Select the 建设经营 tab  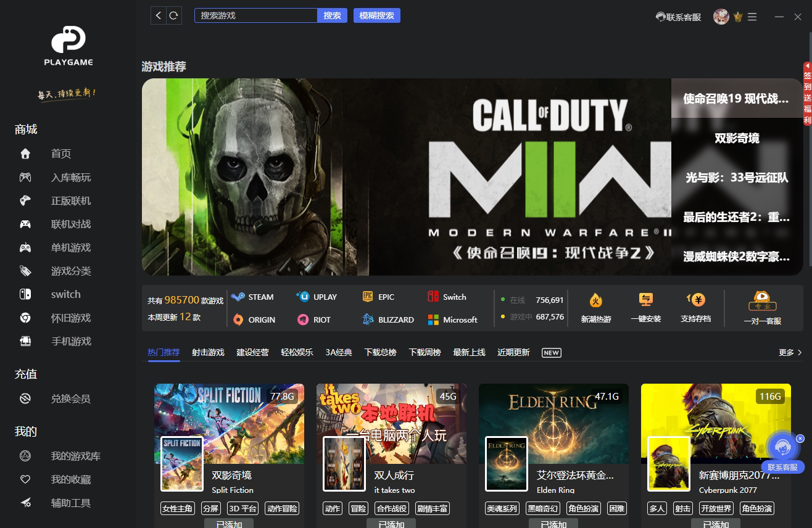click(x=252, y=352)
